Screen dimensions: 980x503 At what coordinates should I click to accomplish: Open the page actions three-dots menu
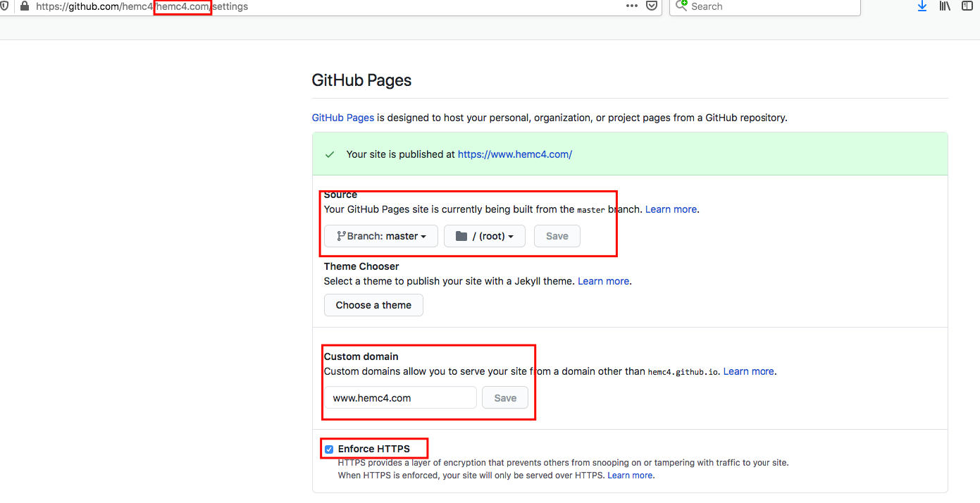point(632,6)
